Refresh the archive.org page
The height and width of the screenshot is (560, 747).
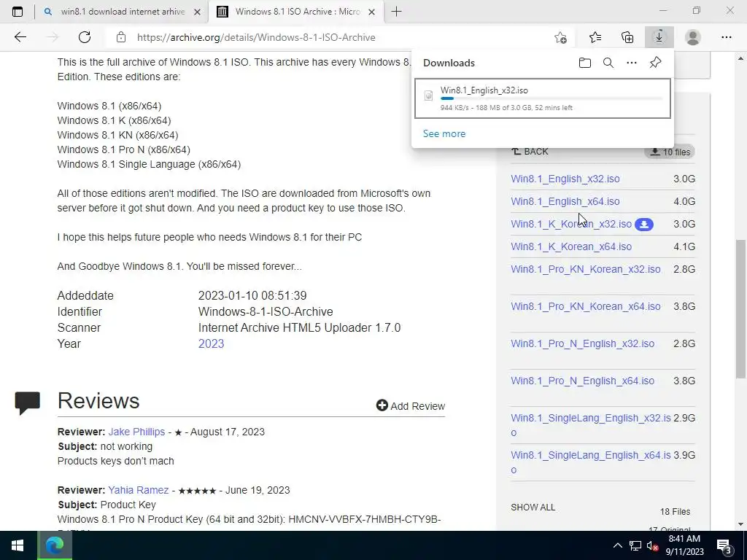[85, 37]
